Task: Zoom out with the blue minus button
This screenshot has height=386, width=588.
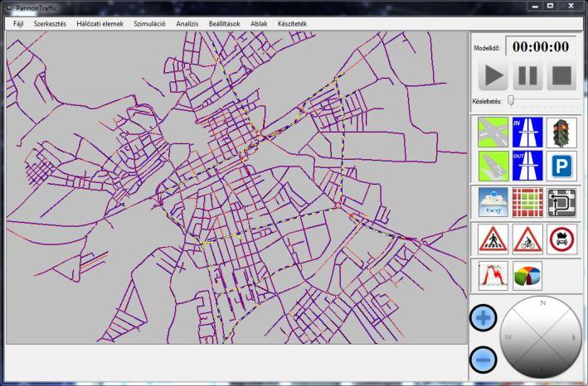Action: (483, 359)
